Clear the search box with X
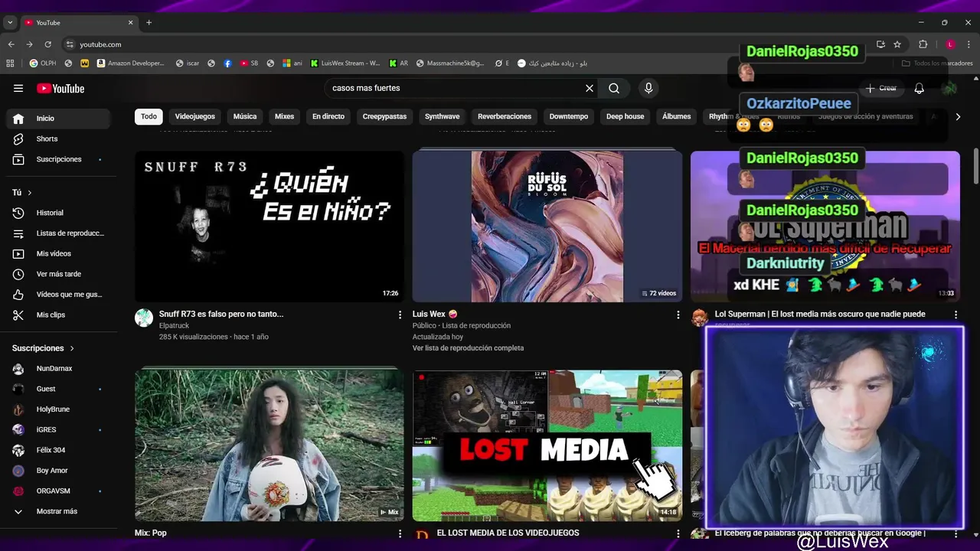 590,88
